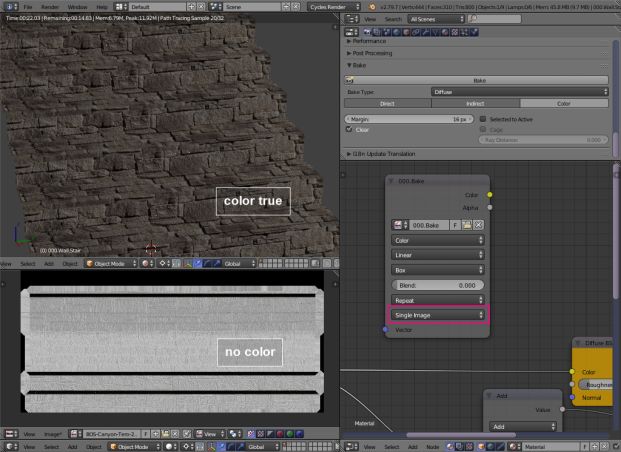621x452 pixels.
Task: Open All Scenes outliner display dropdown
Action: click(x=436, y=19)
